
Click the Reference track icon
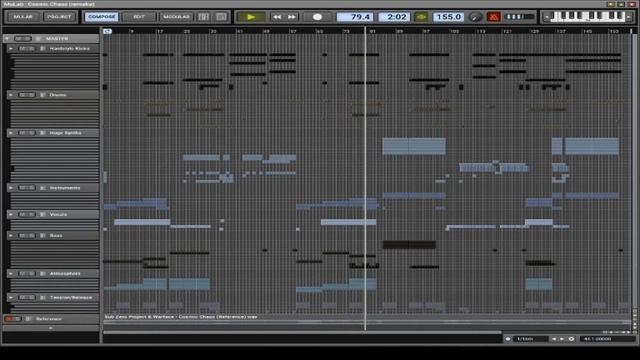pos(28,319)
